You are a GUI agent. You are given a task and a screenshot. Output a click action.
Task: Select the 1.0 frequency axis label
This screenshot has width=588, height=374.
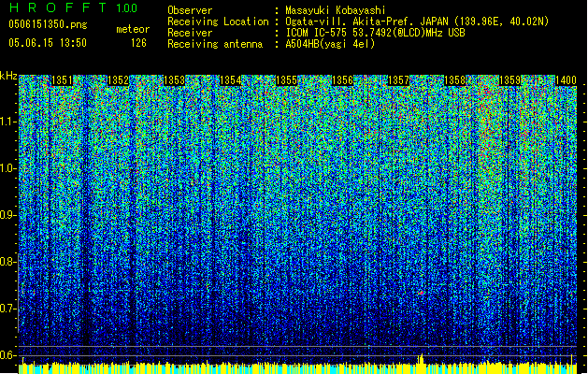tap(8, 168)
